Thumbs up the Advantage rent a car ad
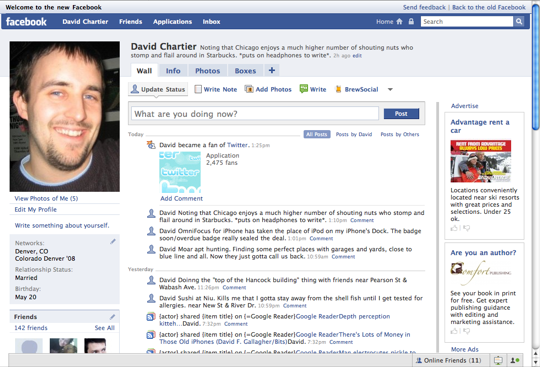The width and height of the screenshot is (540, 367). pyautogui.click(x=454, y=228)
